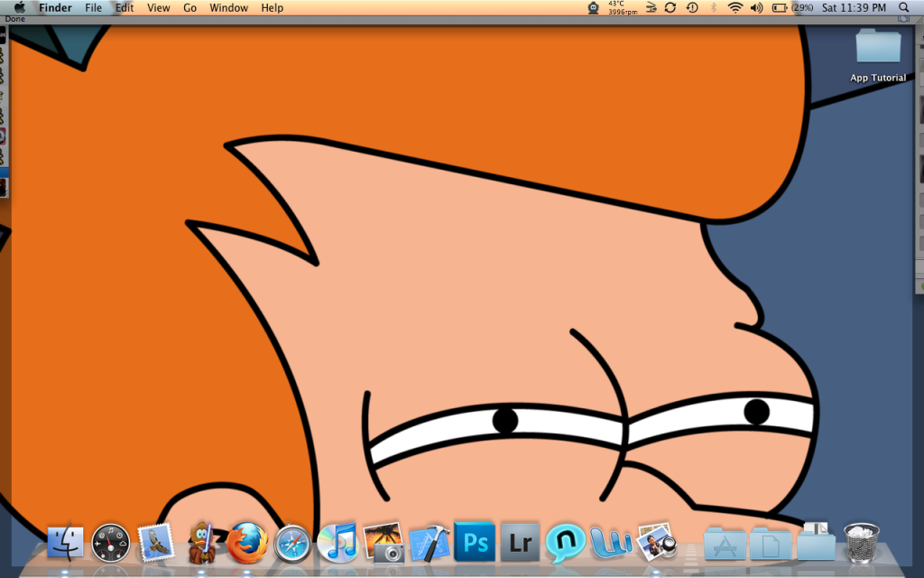Viewport: 924px width, 578px height.
Task: Open the View menu
Action: pyautogui.click(x=158, y=7)
